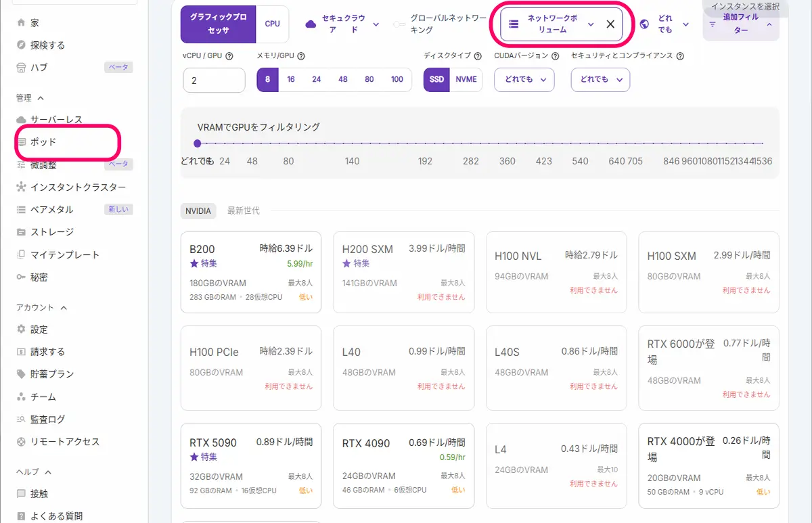The image size is (812, 523).
Task: Open the compass icon for 探検する
Action: (x=21, y=45)
